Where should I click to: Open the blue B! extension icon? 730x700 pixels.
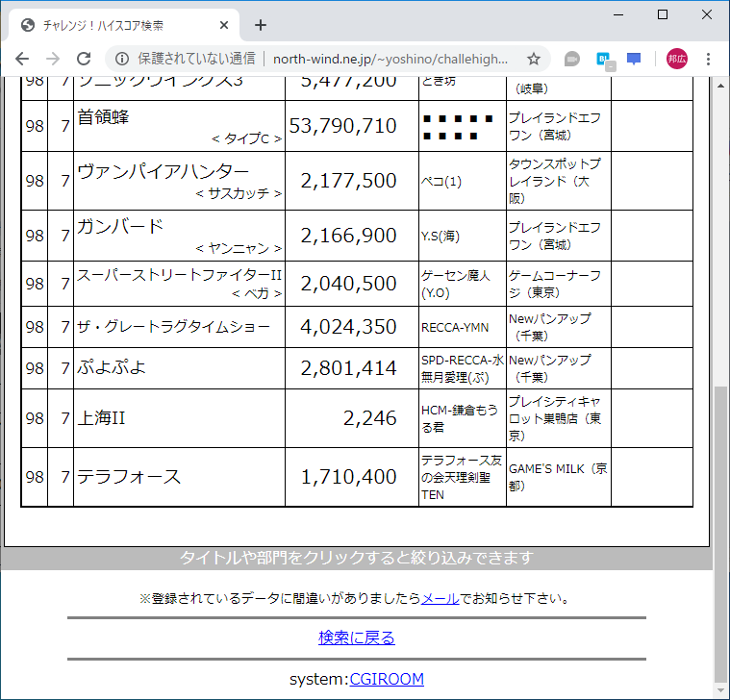click(605, 60)
